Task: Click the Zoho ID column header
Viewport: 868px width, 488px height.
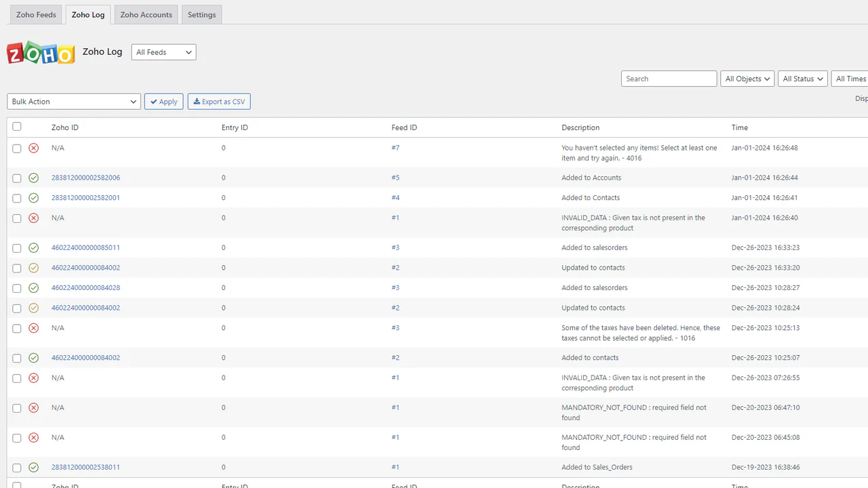Action: (x=65, y=127)
